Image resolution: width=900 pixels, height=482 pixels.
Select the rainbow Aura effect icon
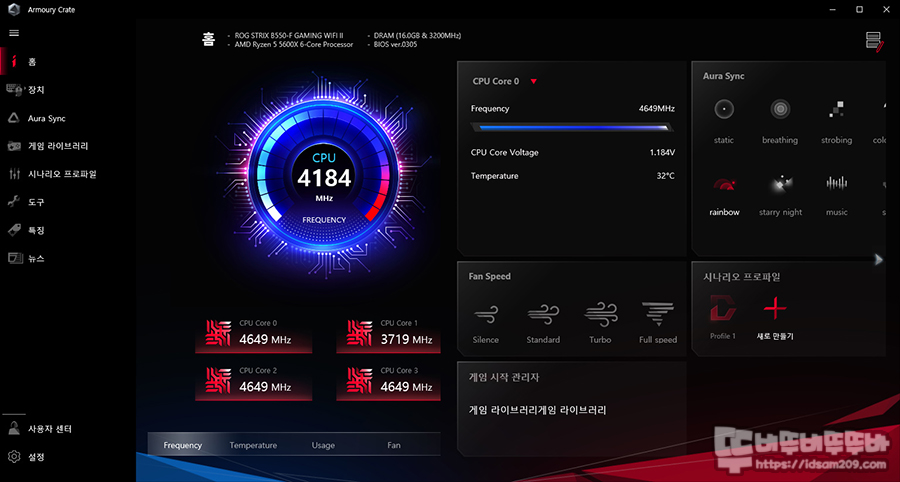pos(724,184)
